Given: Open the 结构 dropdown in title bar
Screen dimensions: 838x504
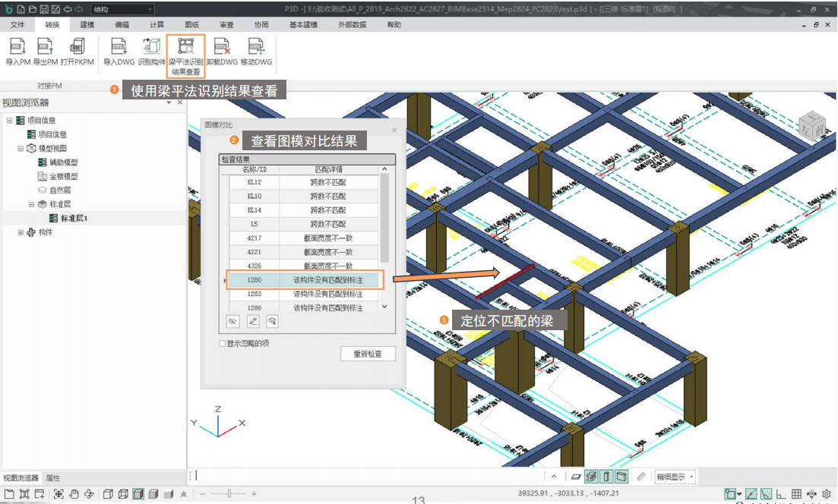Looking at the screenshot, I should (x=122, y=9).
